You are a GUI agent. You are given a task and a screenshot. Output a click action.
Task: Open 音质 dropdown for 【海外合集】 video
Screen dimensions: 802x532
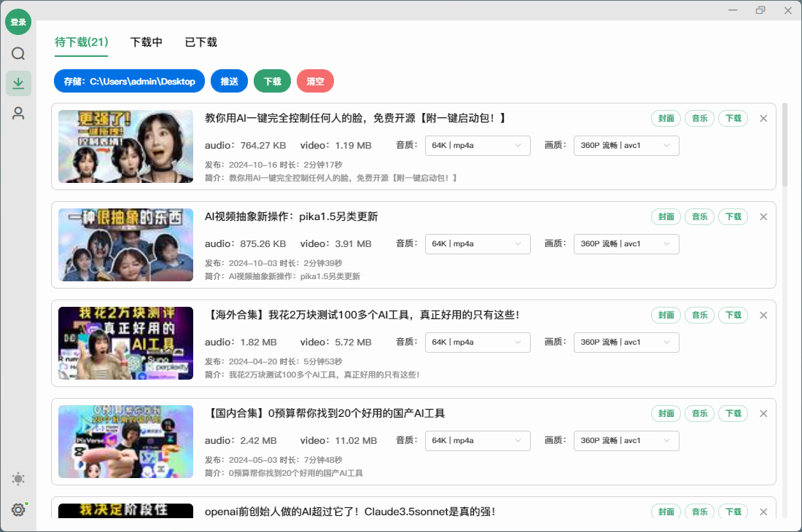pyautogui.click(x=478, y=343)
